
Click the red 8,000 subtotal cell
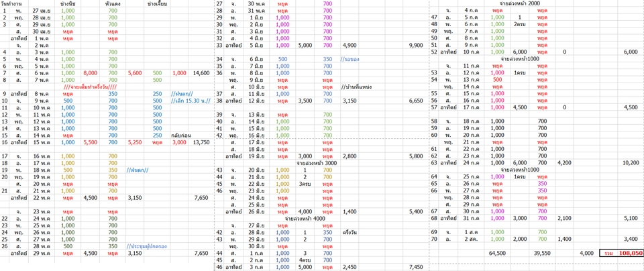click(x=90, y=73)
